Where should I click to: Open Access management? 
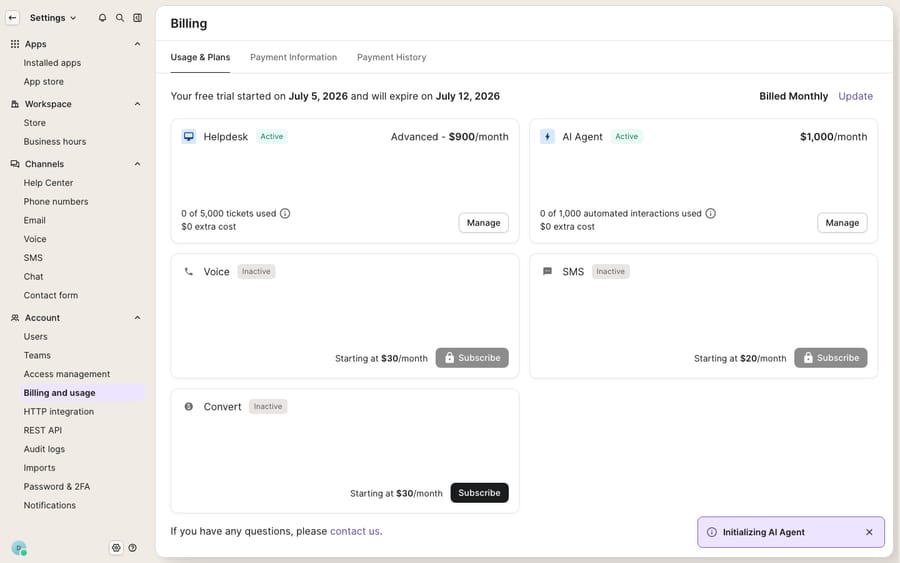coord(67,374)
